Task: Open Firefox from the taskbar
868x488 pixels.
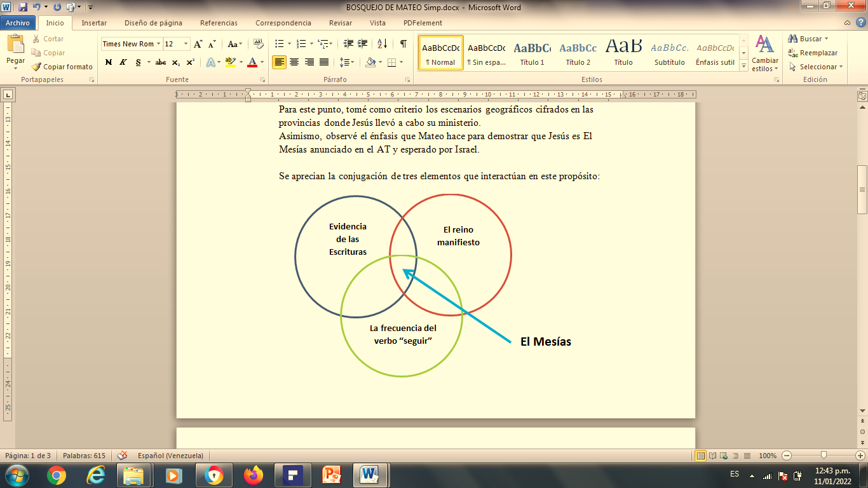Action: pos(253,475)
